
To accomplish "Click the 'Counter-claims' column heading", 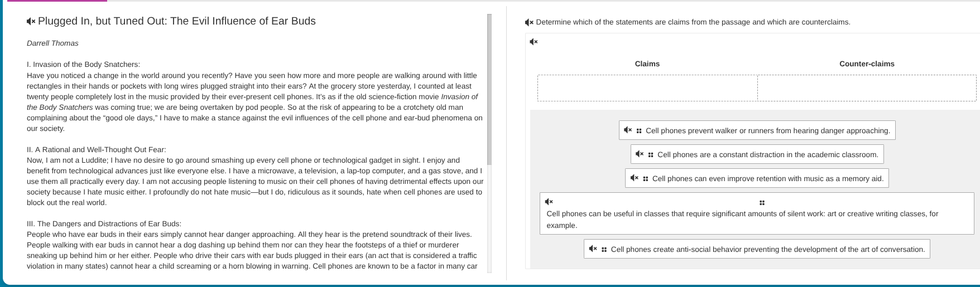I will point(867,64).
